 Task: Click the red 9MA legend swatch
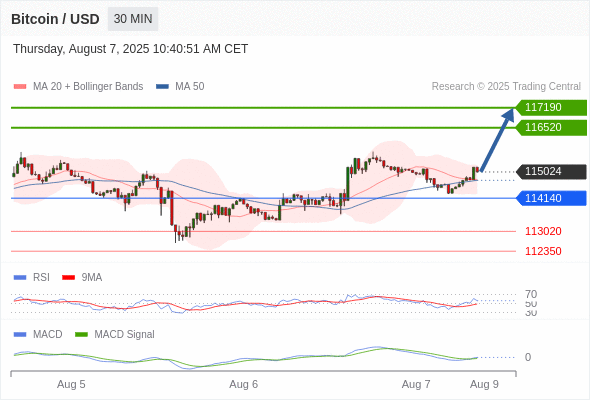(68, 278)
